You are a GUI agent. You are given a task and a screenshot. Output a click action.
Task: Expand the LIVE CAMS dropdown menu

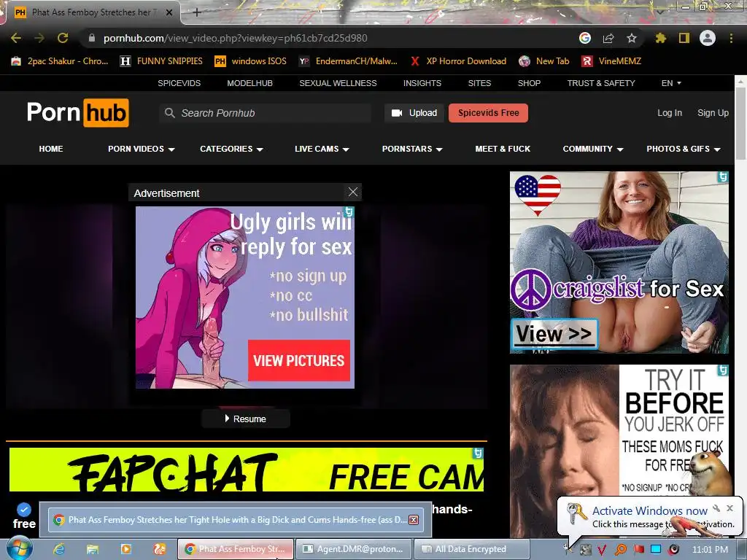322,149
